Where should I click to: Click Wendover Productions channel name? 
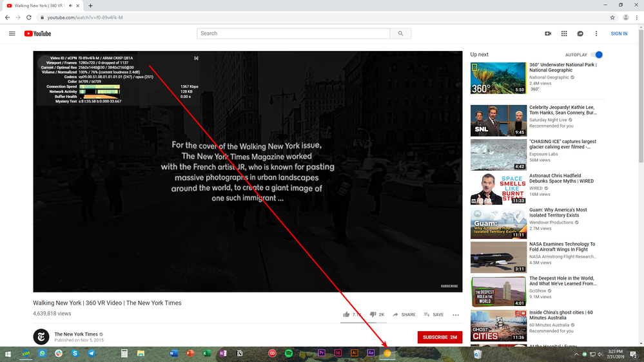[x=551, y=222]
